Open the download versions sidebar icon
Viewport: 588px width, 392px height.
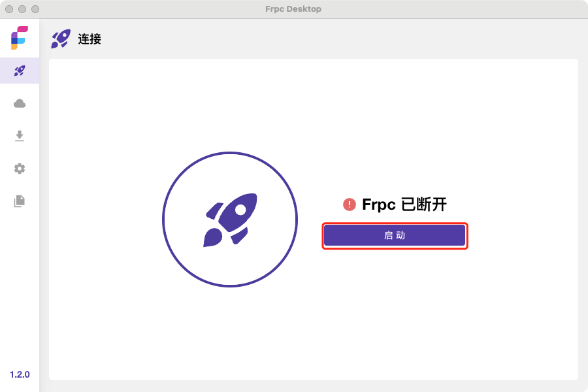20,136
